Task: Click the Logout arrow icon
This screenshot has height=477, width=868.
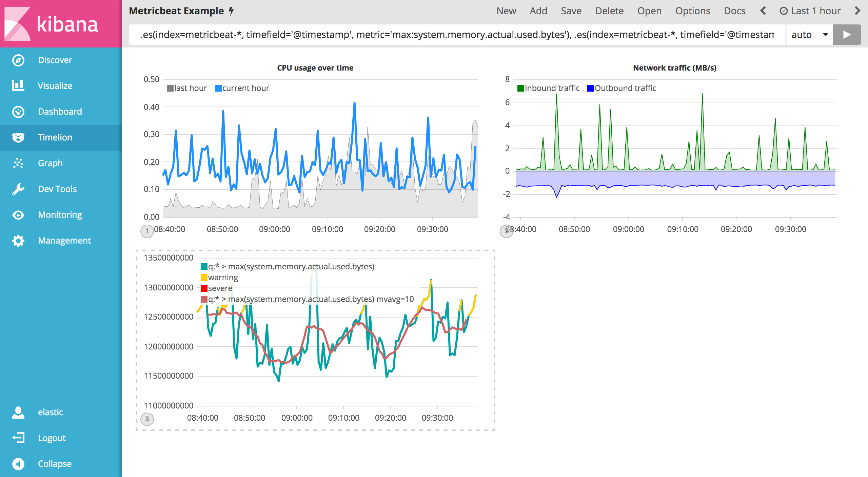Action: point(18,438)
